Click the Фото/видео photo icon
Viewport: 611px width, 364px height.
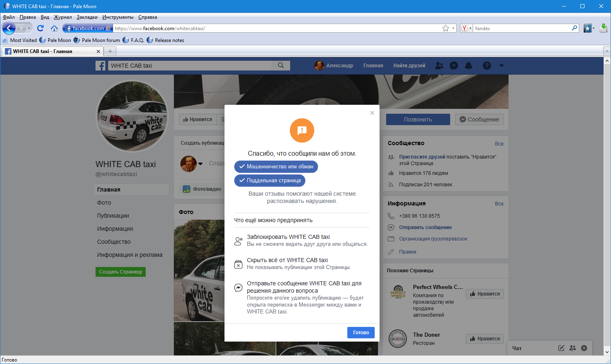click(187, 189)
